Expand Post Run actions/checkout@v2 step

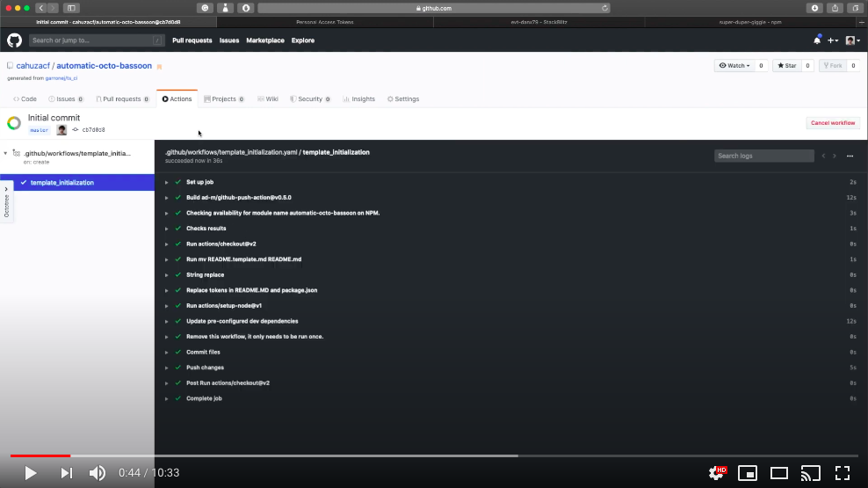coord(166,384)
